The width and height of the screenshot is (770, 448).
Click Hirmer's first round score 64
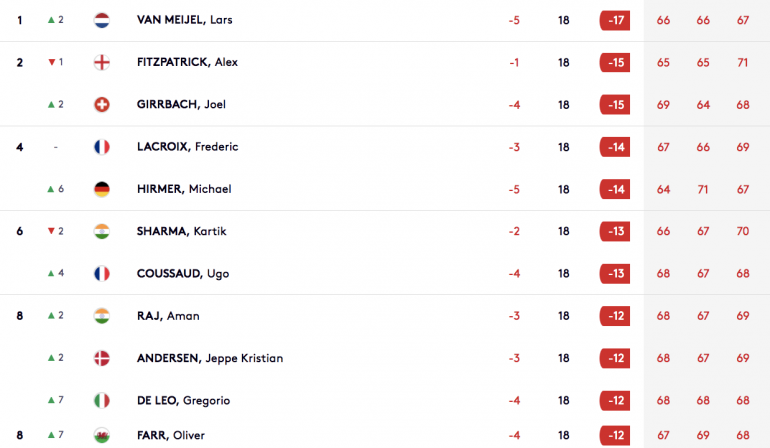coord(663,189)
